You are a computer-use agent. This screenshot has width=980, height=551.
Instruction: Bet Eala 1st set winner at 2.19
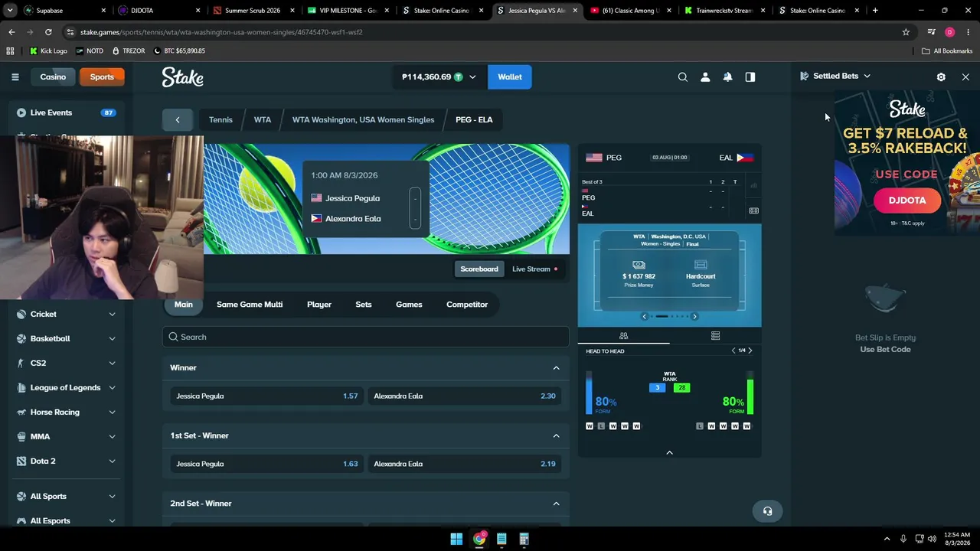[x=465, y=464]
